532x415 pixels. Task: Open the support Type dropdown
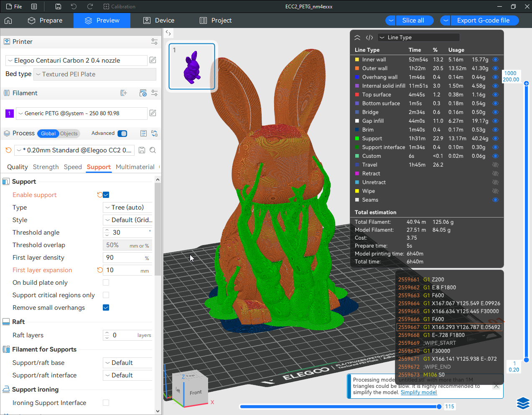coord(127,207)
